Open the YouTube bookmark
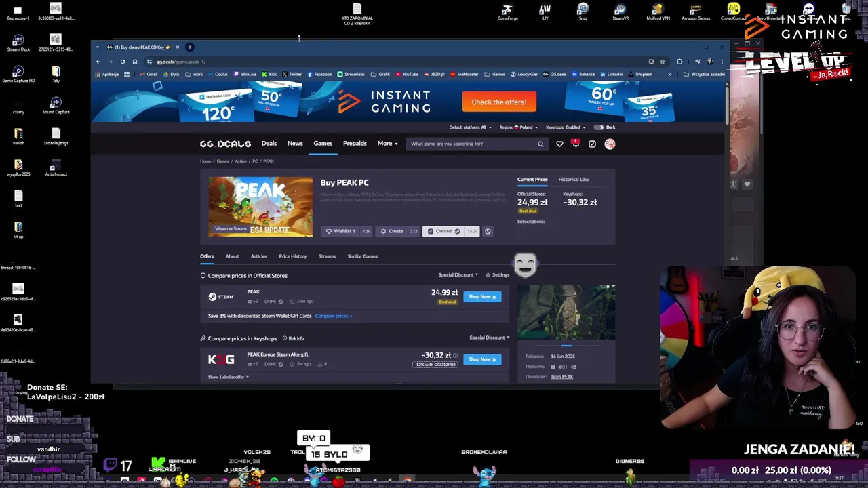Image resolution: width=868 pixels, height=488 pixels. pos(407,74)
